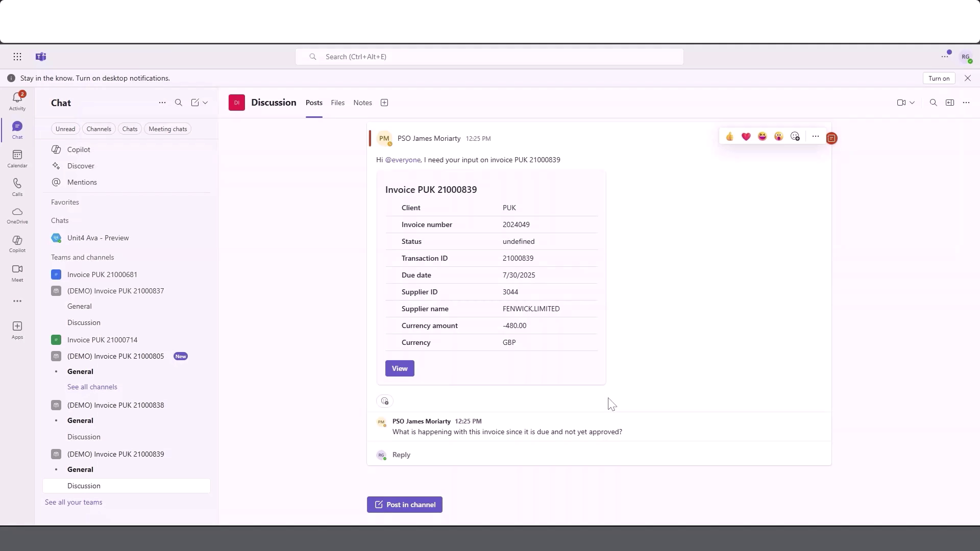
Task: Open the Calls section in Teams
Action: coord(17,187)
